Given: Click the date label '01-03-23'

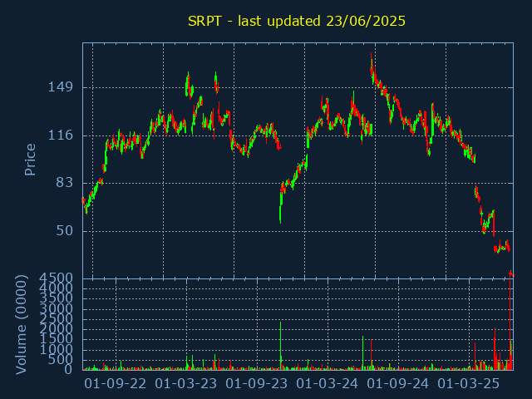Looking at the screenshot, I should 186,384.
